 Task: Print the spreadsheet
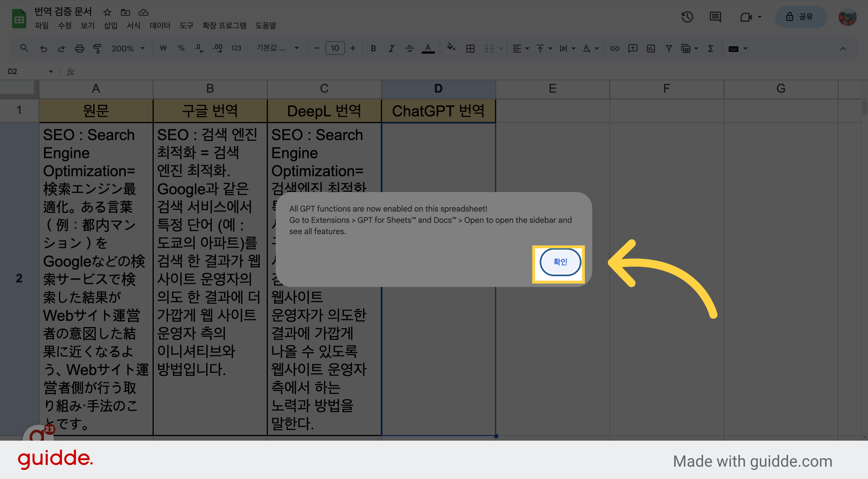[79, 49]
